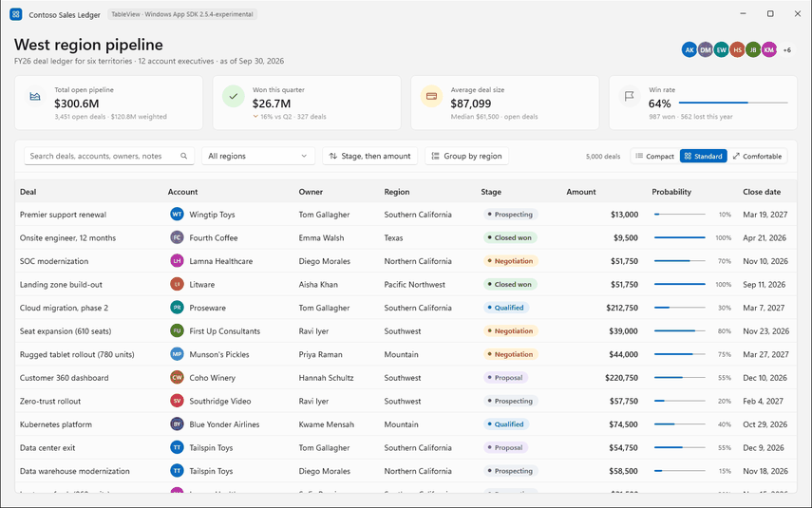The width and height of the screenshot is (812, 508).
Task: Switch to Comfortable row density
Action: coord(757,156)
